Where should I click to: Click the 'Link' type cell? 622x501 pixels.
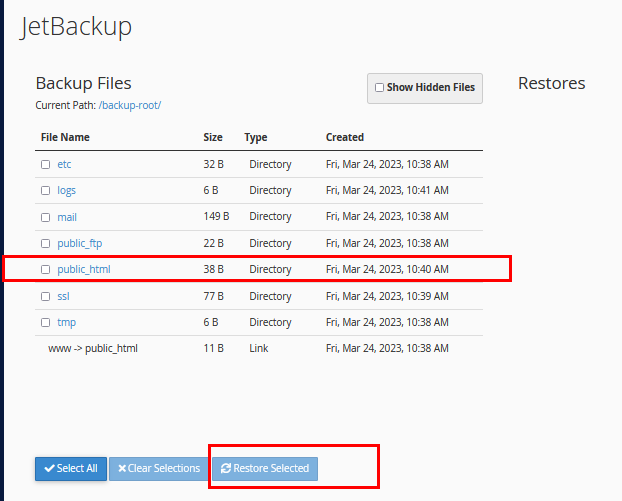tap(259, 348)
